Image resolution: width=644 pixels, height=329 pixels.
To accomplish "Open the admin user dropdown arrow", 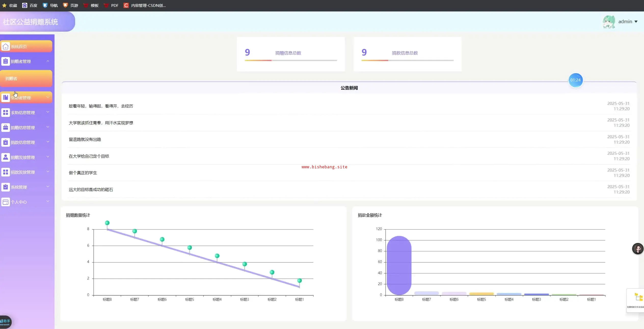I will [636, 22].
